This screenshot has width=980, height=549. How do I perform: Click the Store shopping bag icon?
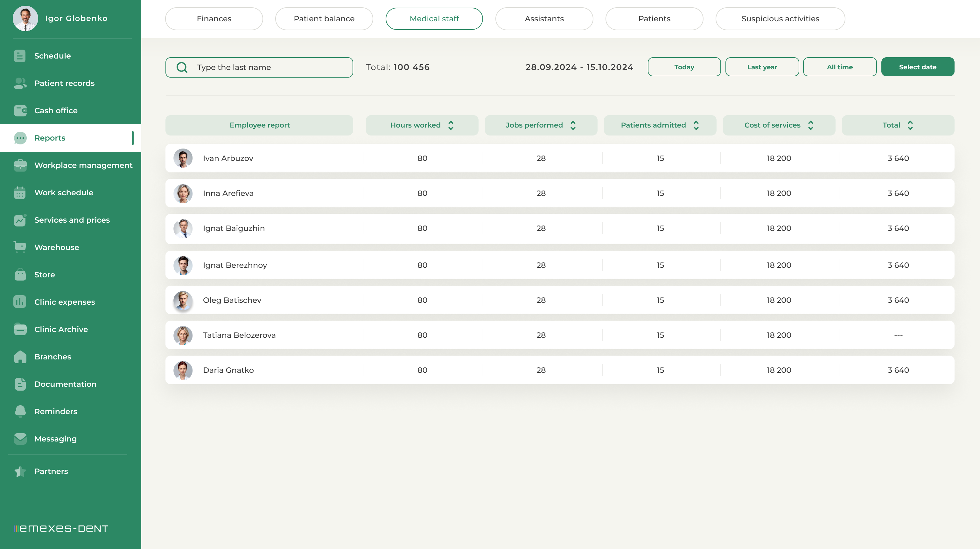click(20, 274)
